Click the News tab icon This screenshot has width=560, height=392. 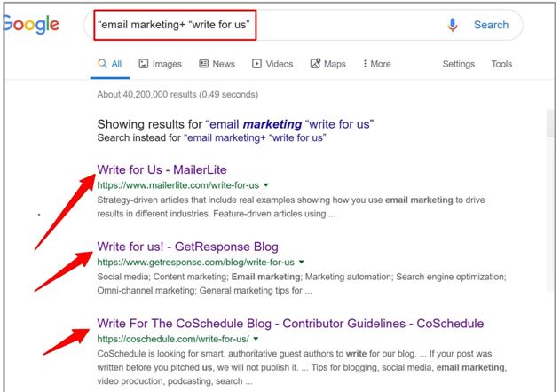(203, 64)
